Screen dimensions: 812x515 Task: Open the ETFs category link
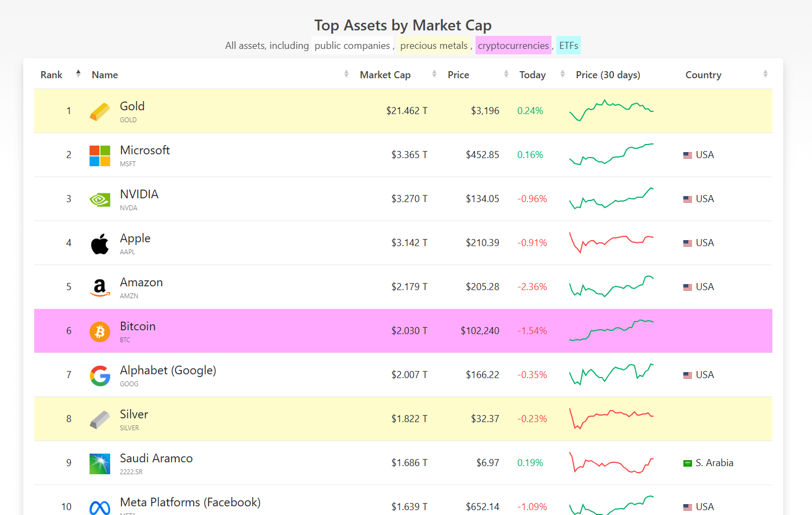pos(569,46)
